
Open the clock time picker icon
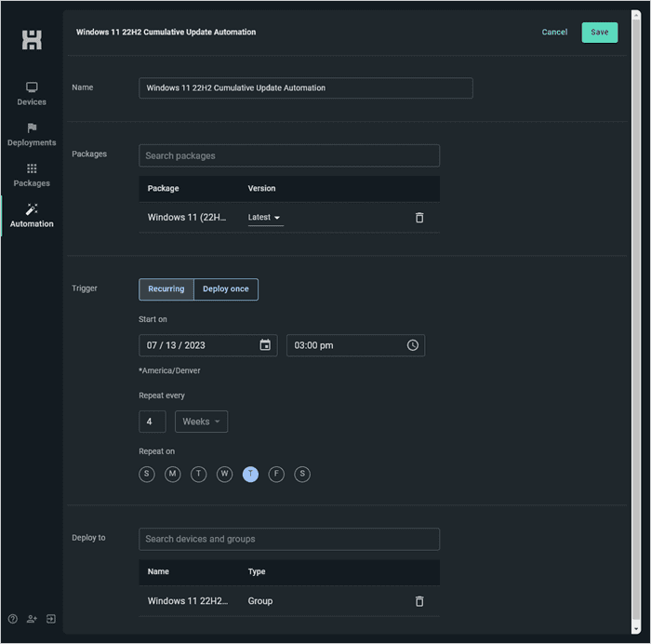412,345
